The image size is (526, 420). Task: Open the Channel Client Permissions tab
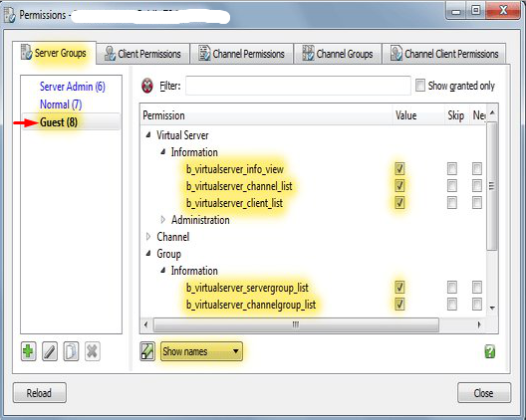click(444, 54)
